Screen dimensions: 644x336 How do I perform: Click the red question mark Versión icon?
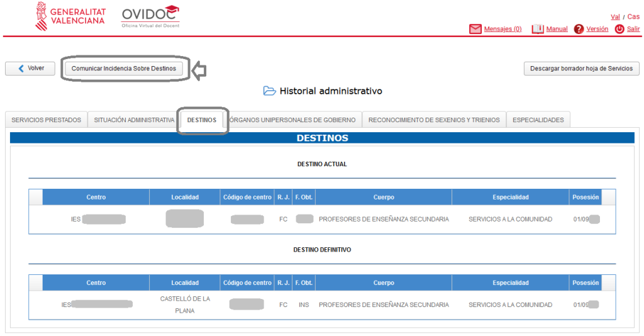click(579, 29)
